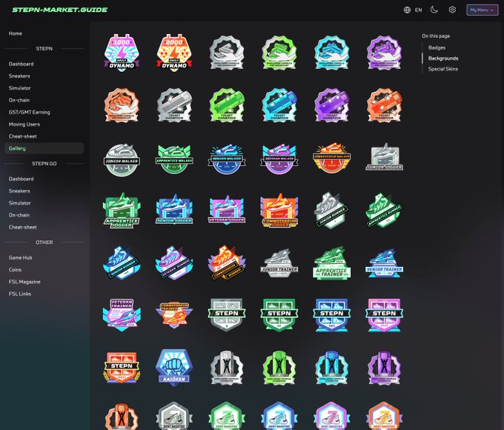The height and width of the screenshot is (430, 504).
Task: Click the STEPN-MARKET.GUIDE logo
Action: [x=60, y=10]
